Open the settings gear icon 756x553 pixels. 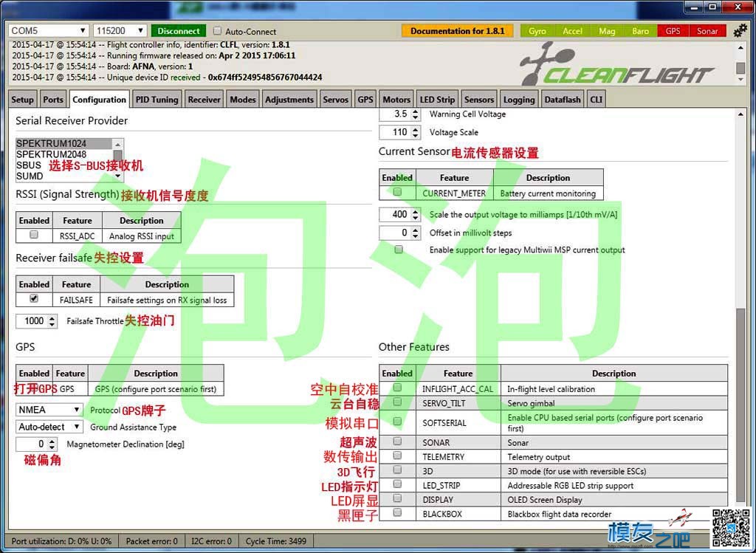[x=740, y=31]
